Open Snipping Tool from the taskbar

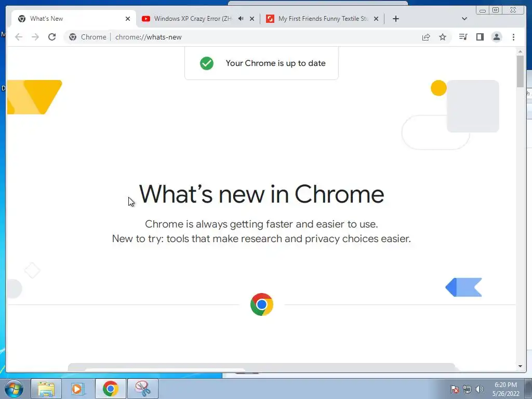pyautogui.click(x=143, y=389)
